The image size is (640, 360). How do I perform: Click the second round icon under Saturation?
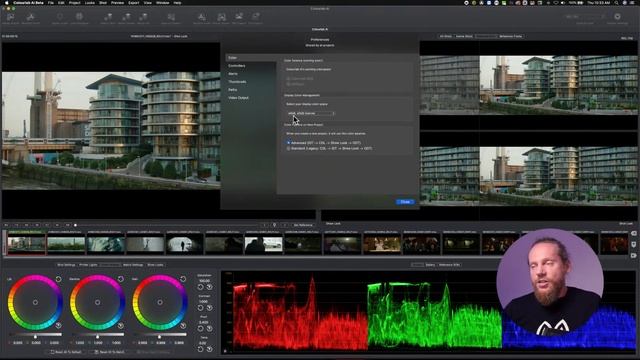[209, 287]
